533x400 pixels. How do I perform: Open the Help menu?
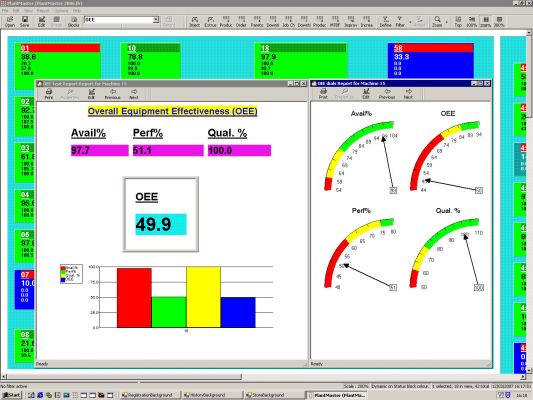click(x=77, y=11)
